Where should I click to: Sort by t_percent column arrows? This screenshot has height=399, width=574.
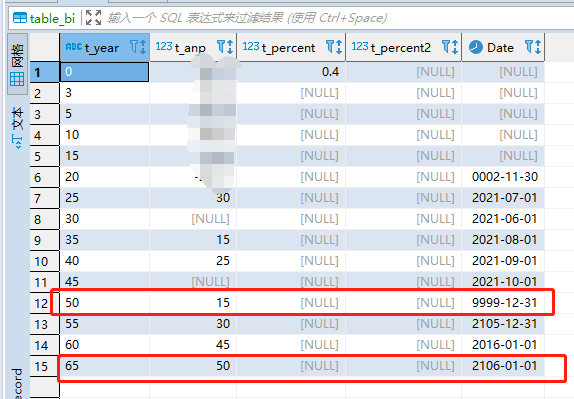tap(339, 47)
